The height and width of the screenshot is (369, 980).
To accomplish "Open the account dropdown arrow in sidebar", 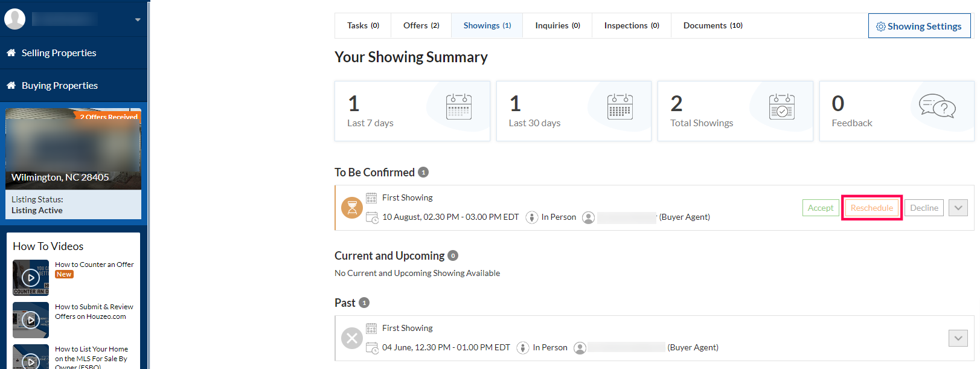I will point(138,20).
